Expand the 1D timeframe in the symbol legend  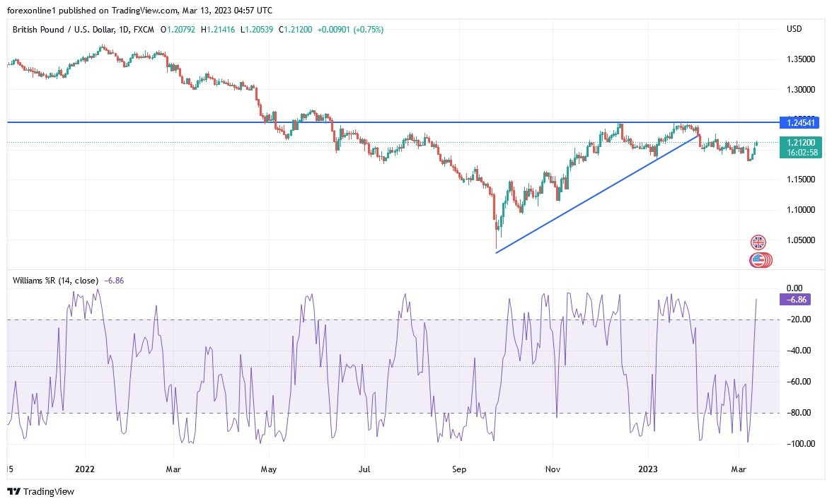pyautogui.click(x=125, y=30)
